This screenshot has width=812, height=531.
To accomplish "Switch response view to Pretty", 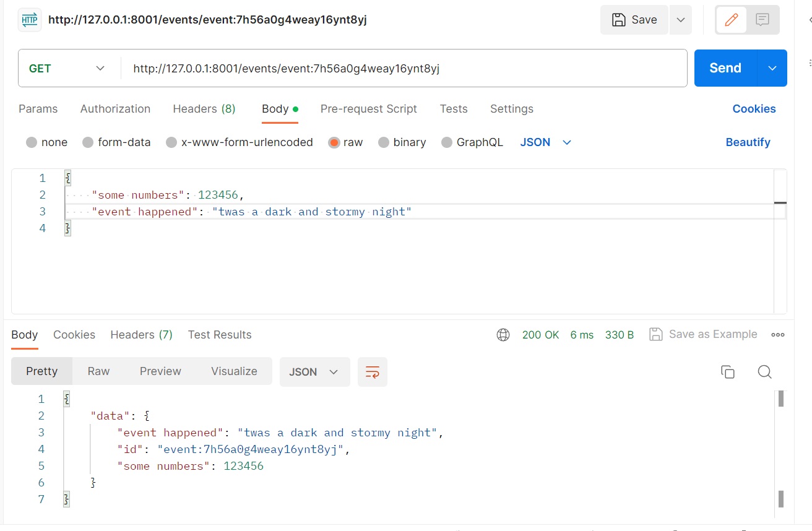I will coord(41,371).
